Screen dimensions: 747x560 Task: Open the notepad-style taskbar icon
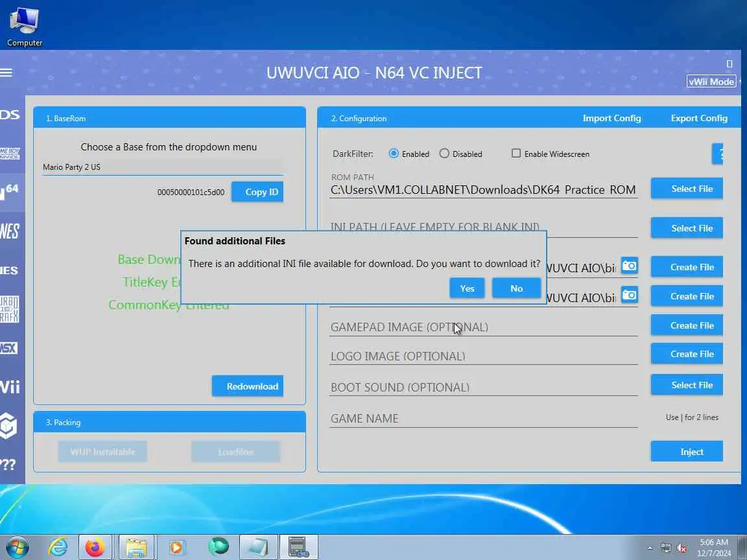pos(258,548)
